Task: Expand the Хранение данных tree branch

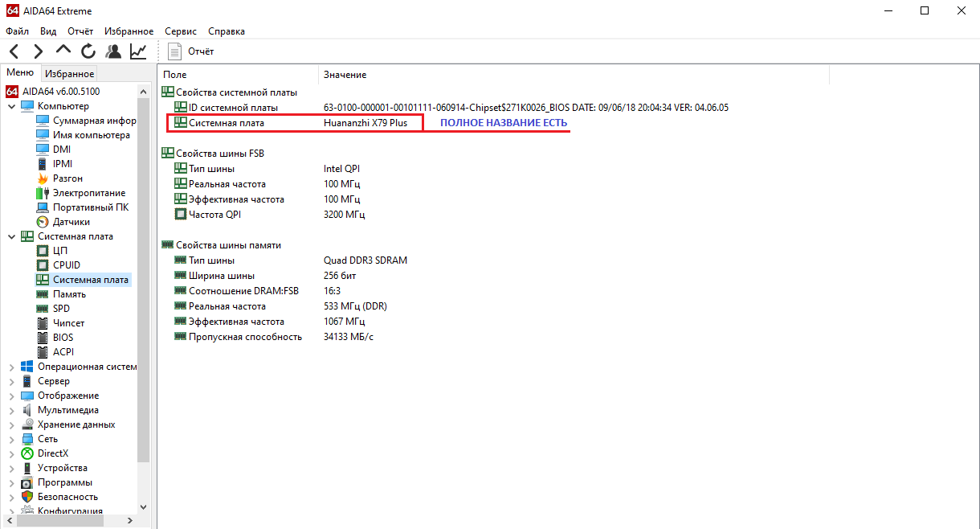Action: point(11,424)
